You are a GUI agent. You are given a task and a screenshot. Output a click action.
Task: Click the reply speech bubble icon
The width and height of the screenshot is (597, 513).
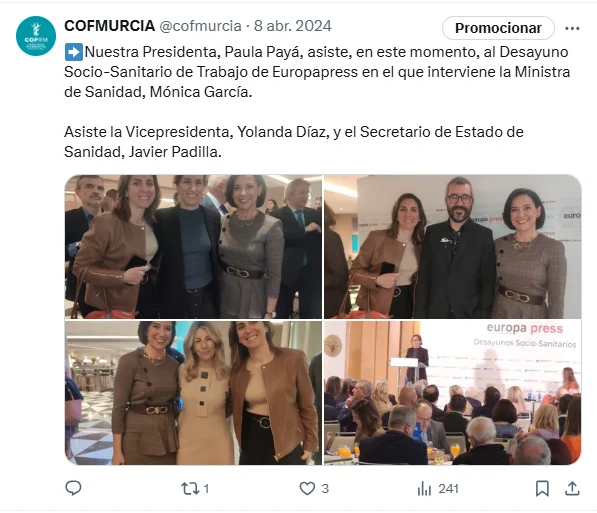[73, 488]
